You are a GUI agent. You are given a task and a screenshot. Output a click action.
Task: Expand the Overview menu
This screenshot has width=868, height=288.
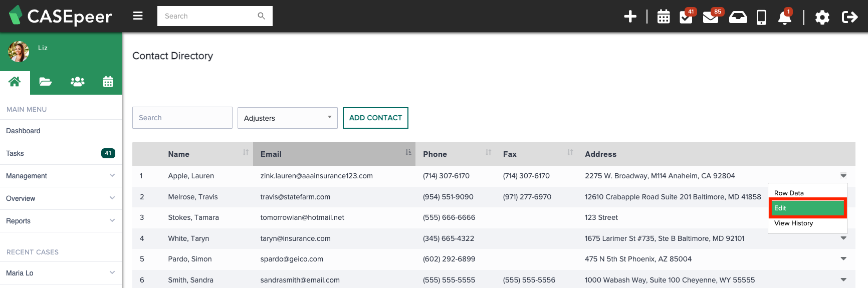click(61, 198)
